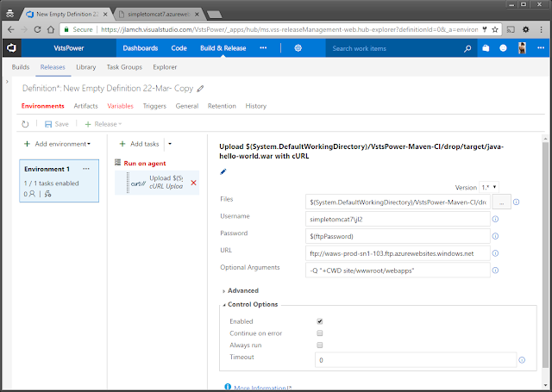The image size is (552, 392).
Task: Open the ellipsis menu beside the profile avatar
Action: pyautogui.click(x=541, y=48)
